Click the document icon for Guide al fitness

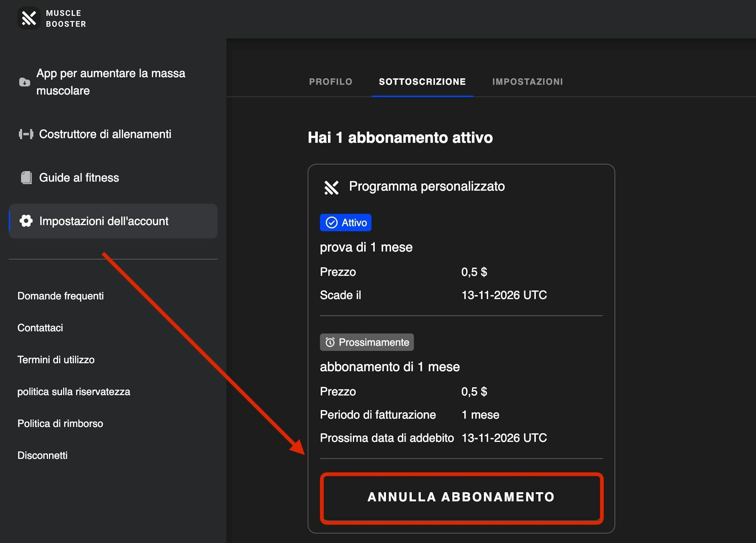tap(26, 178)
